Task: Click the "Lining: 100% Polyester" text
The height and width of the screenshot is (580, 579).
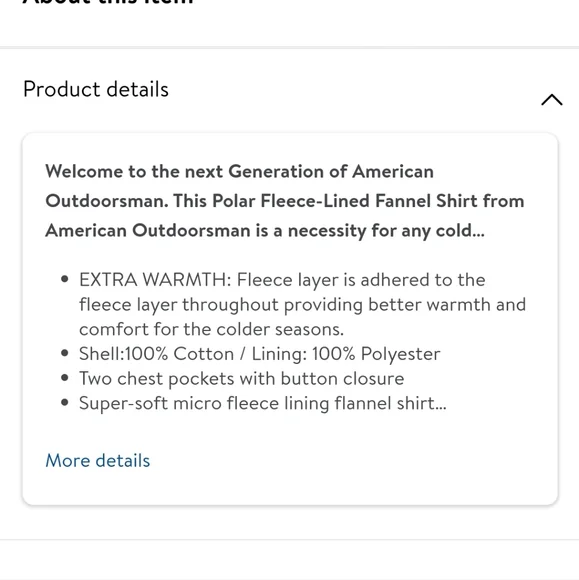Action: click(x=346, y=354)
